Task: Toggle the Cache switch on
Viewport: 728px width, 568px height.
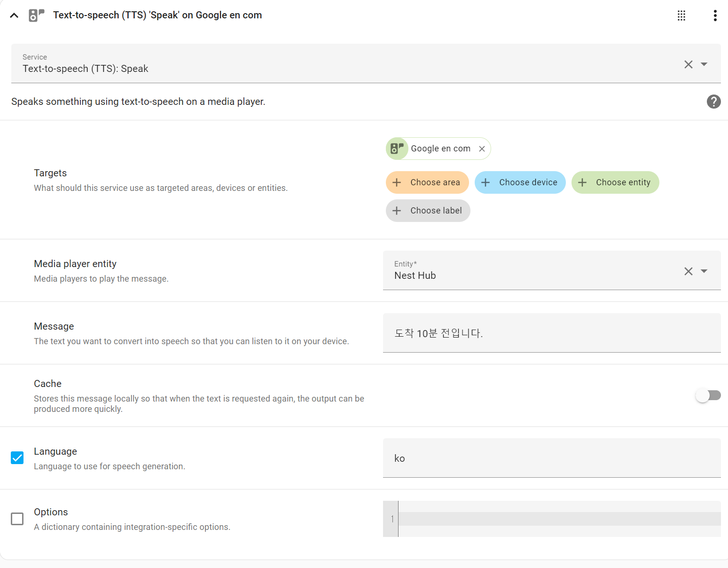Action: coord(708,395)
